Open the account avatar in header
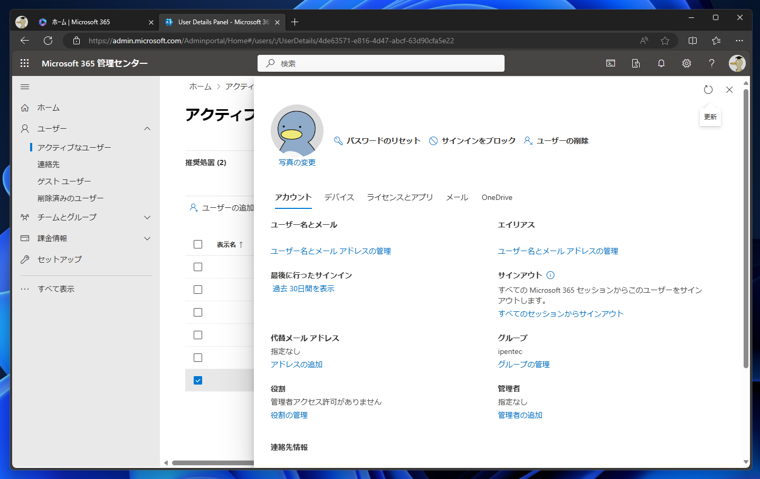This screenshot has width=760, height=479. tap(737, 63)
